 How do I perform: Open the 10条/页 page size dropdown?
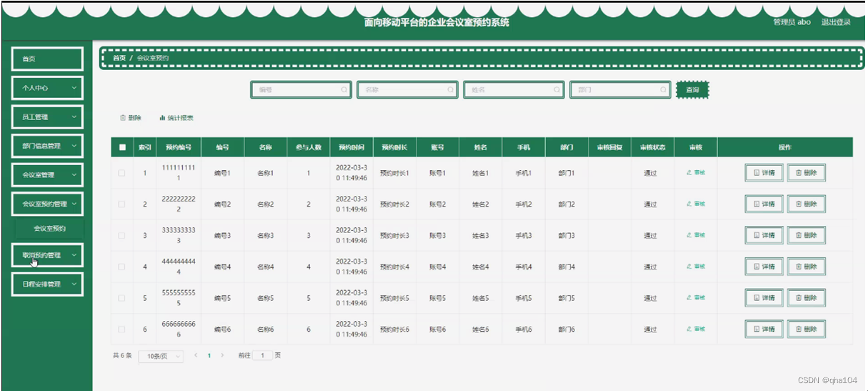point(161,356)
